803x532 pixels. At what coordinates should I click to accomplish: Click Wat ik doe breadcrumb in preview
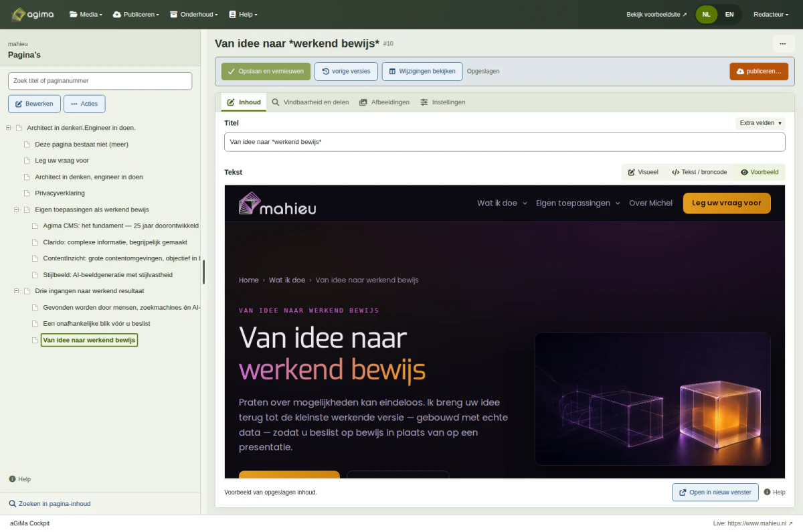[287, 280]
